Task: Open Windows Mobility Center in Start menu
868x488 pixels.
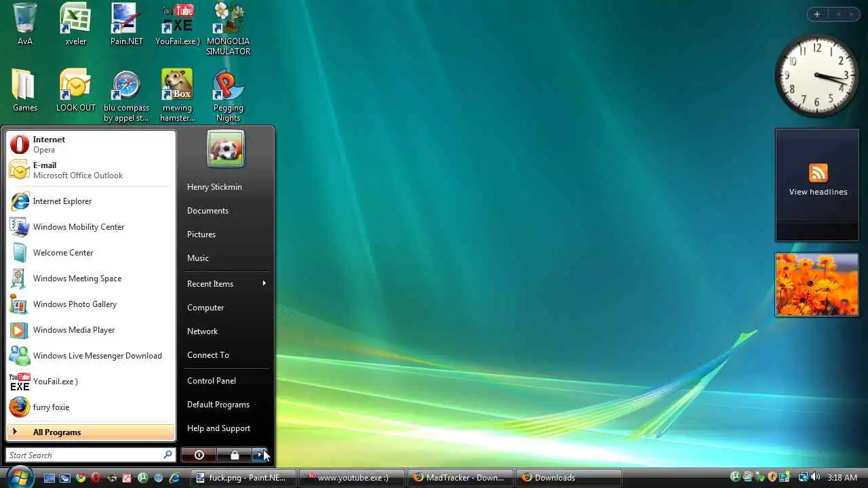Action: pyautogui.click(x=91, y=227)
